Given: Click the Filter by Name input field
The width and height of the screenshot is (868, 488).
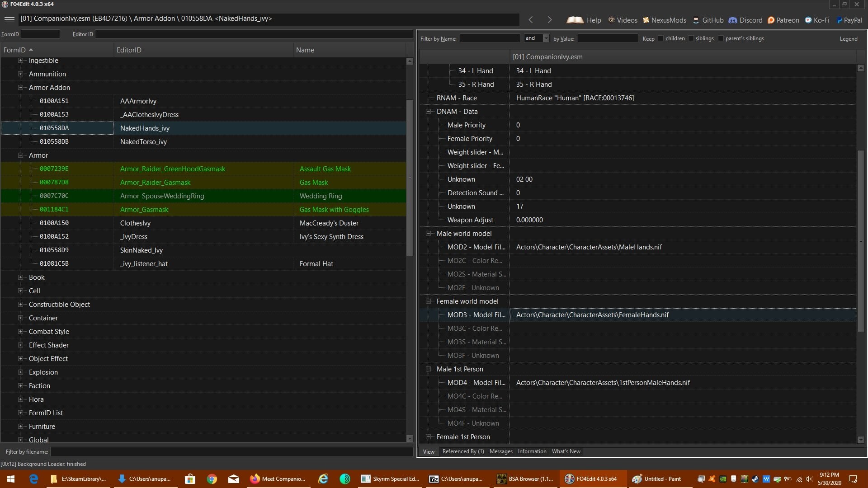Looking at the screenshot, I should point(490,38).
